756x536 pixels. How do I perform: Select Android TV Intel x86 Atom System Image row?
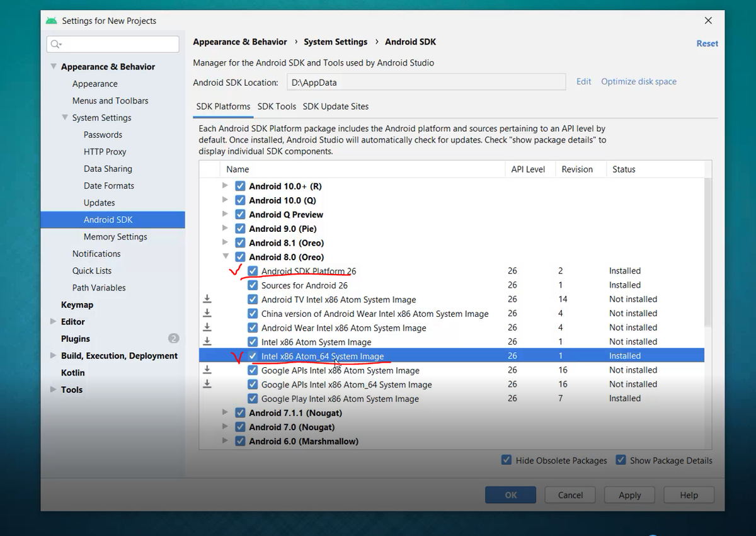click(x=452, y=299)
